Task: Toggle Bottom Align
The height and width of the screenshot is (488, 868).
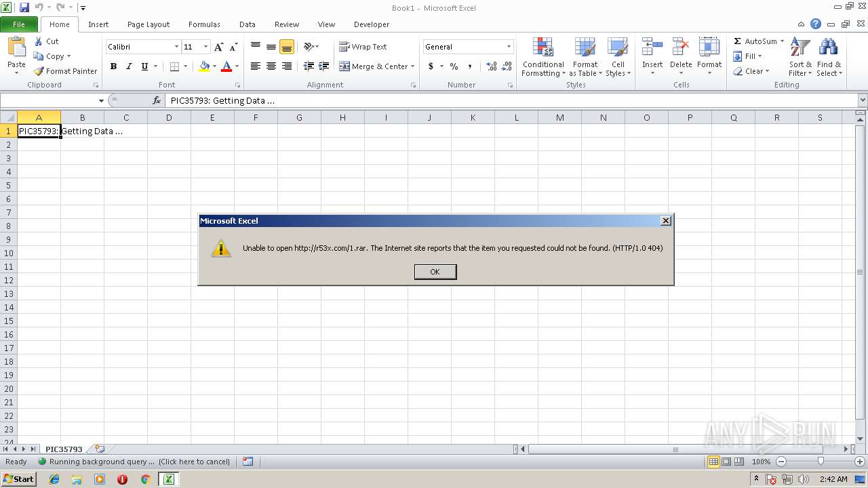Action: coord(287,47)
